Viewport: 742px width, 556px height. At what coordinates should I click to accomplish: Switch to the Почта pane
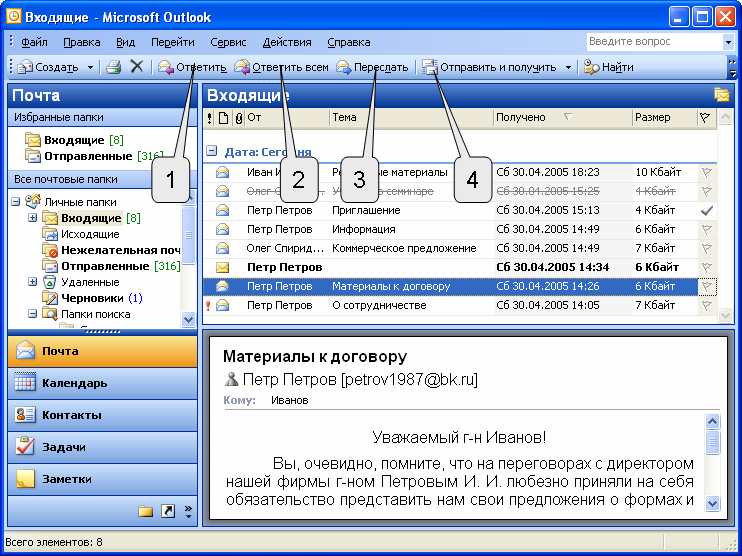(102, 351)
